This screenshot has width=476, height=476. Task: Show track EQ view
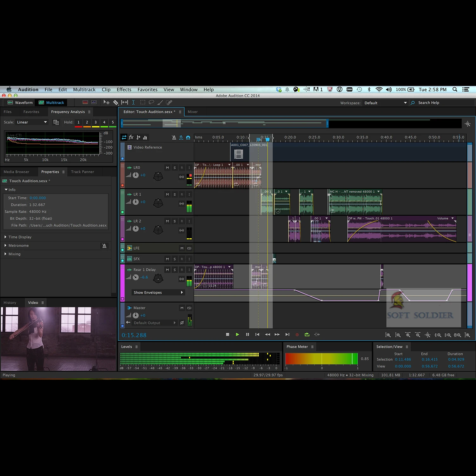[x=145, y=137]
